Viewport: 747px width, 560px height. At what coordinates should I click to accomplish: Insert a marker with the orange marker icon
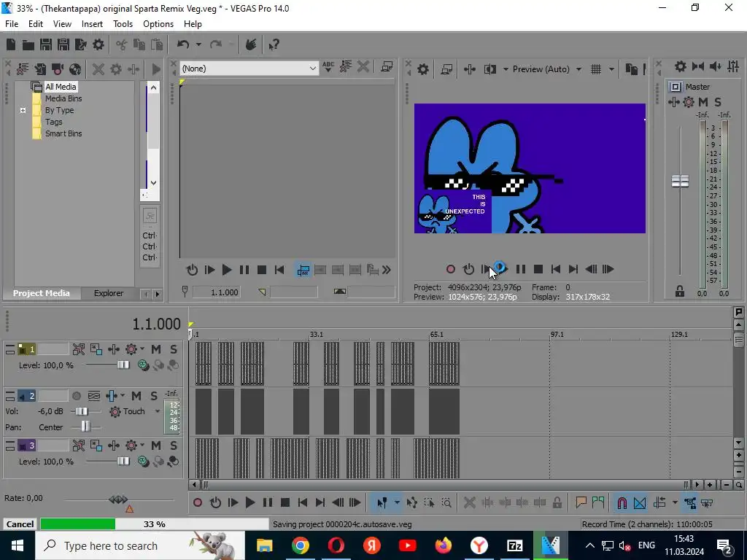pyautogui.click(x=581, y=502)
